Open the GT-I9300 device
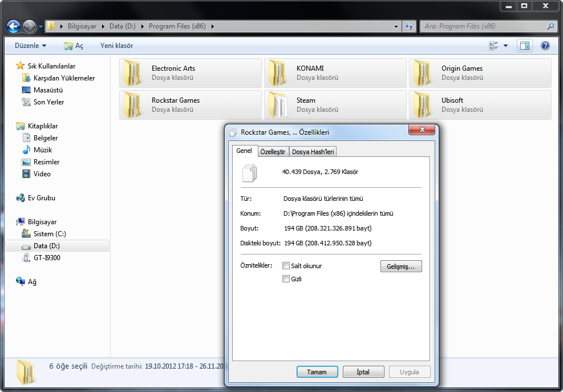The image size is (563, 392). 47,258
